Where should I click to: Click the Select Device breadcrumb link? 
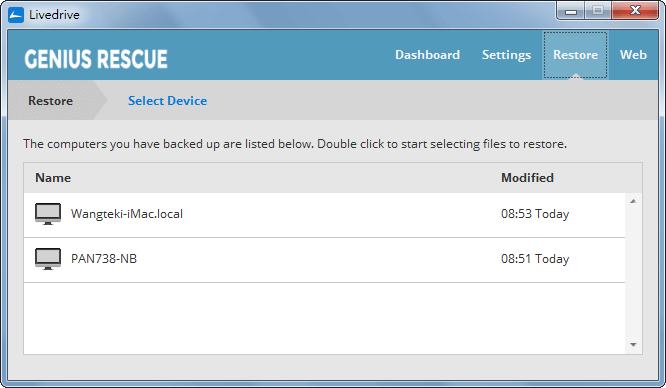(167, 101)
